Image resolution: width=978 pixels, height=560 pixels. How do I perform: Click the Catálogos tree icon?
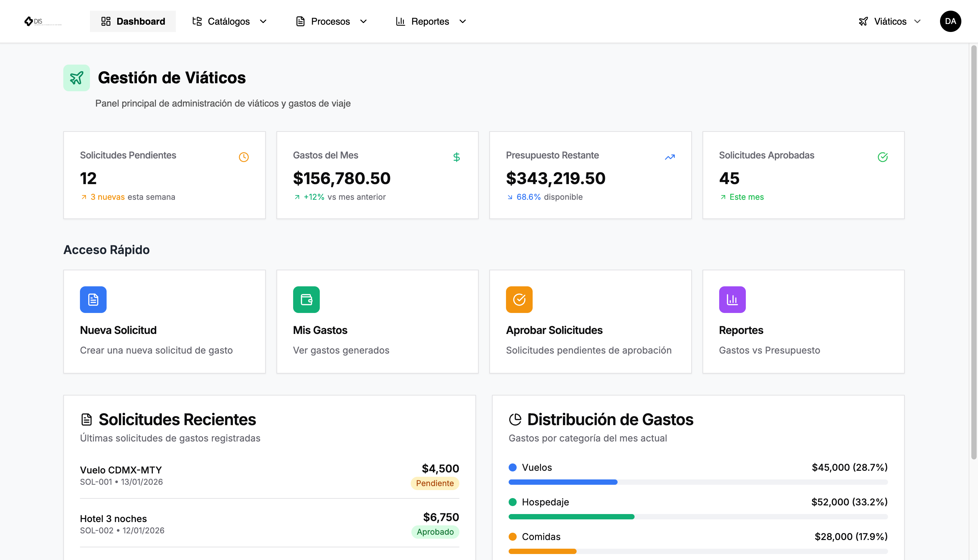coord(198,21)
